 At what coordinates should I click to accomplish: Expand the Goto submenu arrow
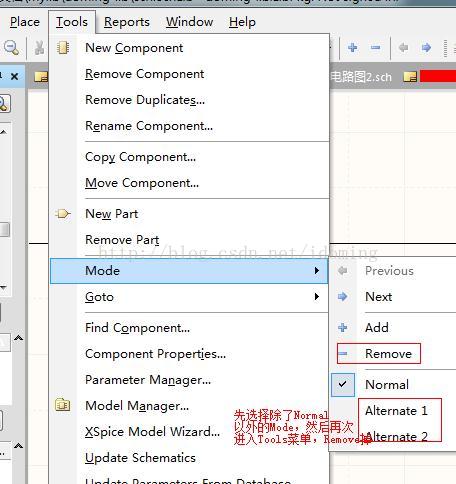317,296
